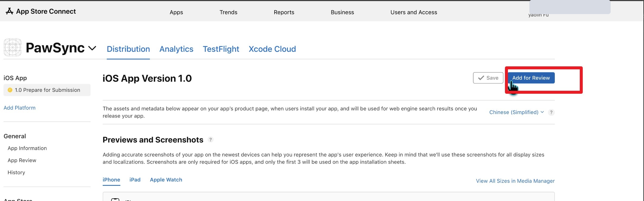
Task: Click the Add Platform link
Action: pos(20,108)
